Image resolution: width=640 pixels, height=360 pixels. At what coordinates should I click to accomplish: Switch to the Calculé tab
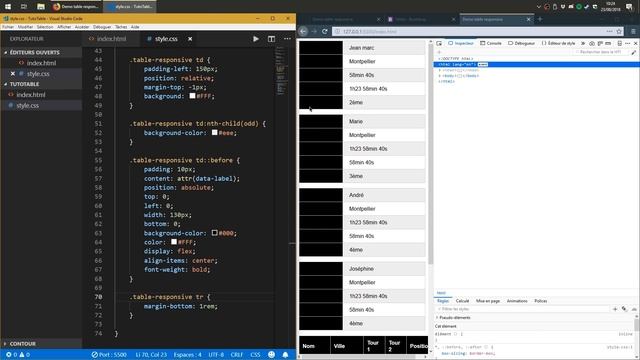point(462,301)
